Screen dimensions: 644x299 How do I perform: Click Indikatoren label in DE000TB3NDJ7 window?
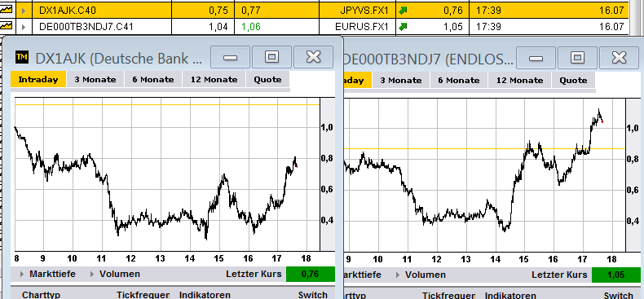pyautogui.click(x=510, y=295)
